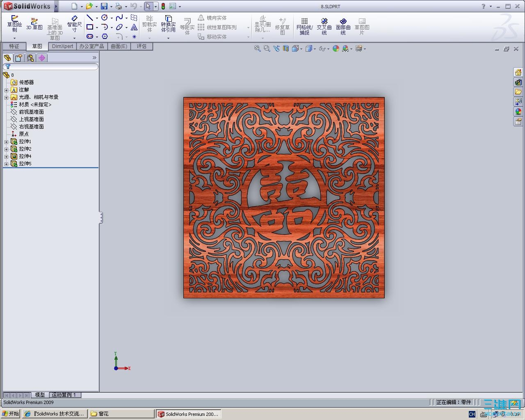Select the Slot sketch tool
The height and width of the screenshot is (420, 525).
[90, 37]
